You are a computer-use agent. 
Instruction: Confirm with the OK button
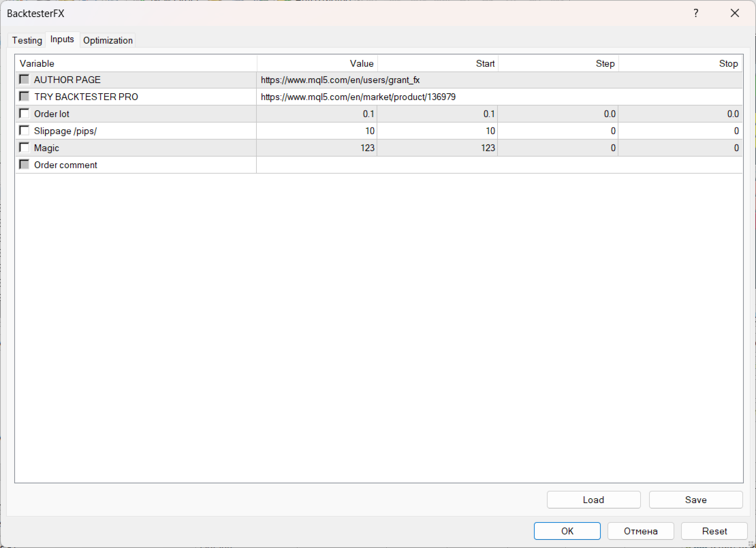(567, 531)
